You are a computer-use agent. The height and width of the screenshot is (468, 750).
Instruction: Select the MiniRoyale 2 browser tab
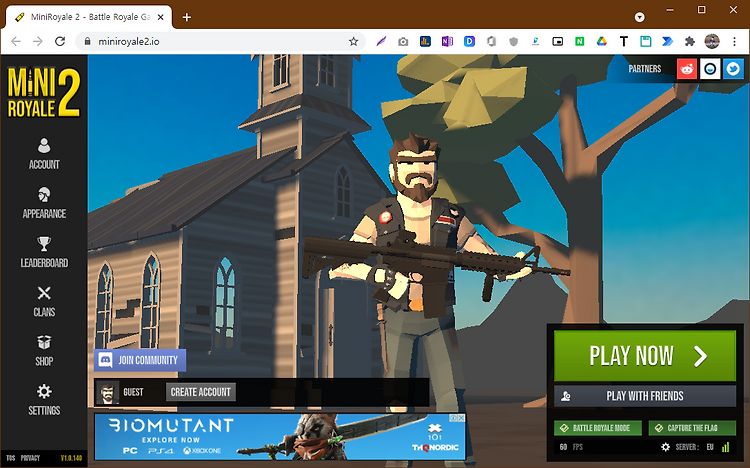pos(89,17)
